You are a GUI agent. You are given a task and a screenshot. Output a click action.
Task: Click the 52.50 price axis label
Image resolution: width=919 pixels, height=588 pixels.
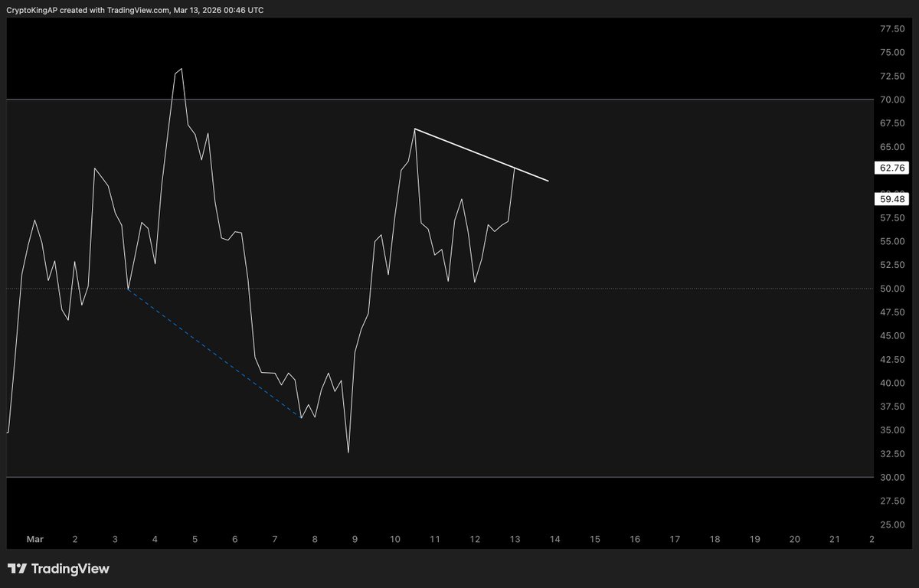(892, 265)
